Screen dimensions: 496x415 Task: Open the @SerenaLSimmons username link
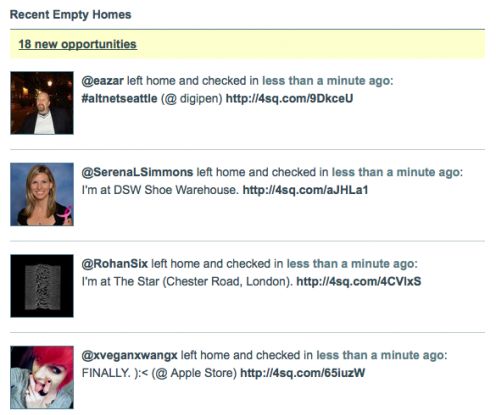[137, 172]
